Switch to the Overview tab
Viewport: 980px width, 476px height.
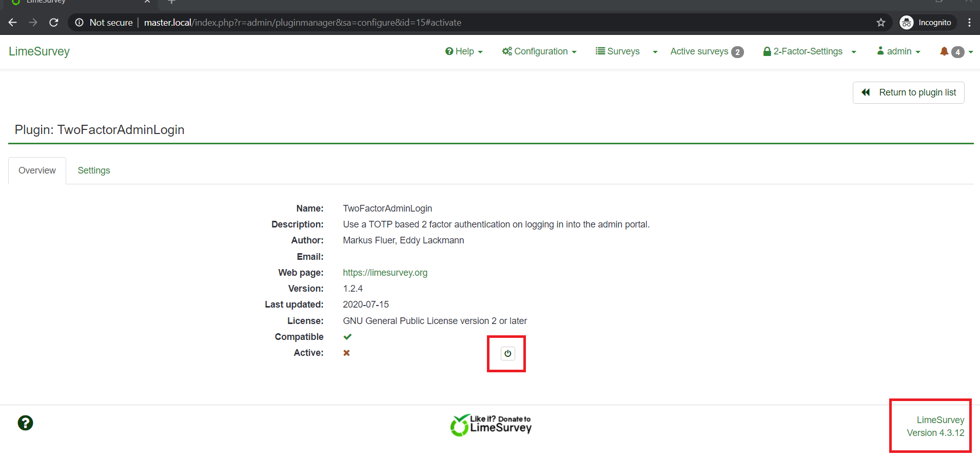point(37,170)
